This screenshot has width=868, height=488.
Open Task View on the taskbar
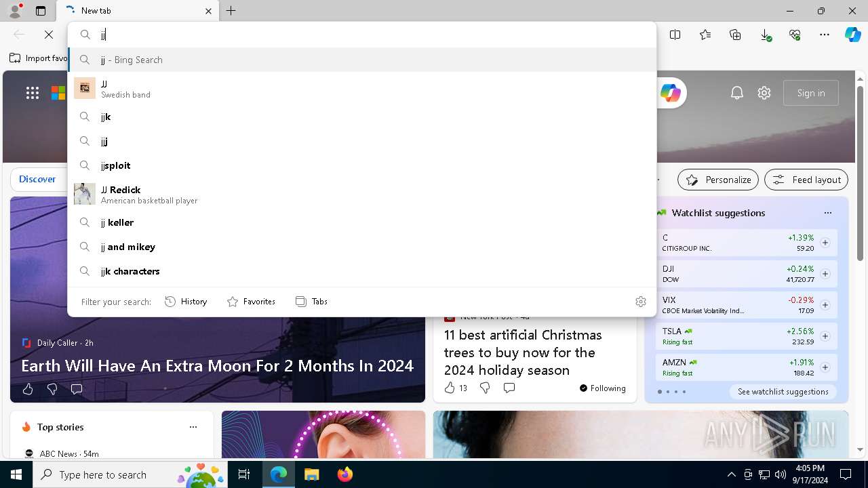click(244, 474)
